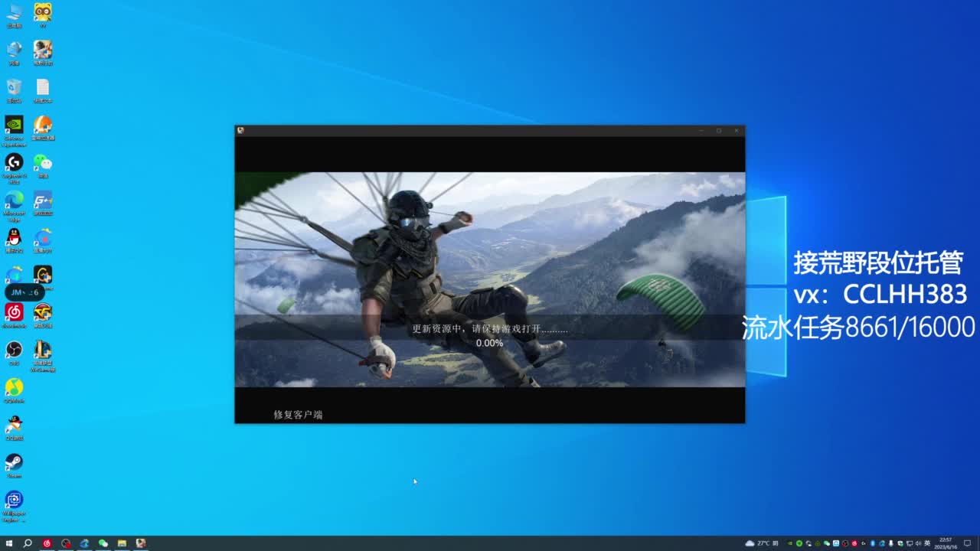Click the repair client link (修复客户端)
Viewport: 980px width, 551px height.
298,415
